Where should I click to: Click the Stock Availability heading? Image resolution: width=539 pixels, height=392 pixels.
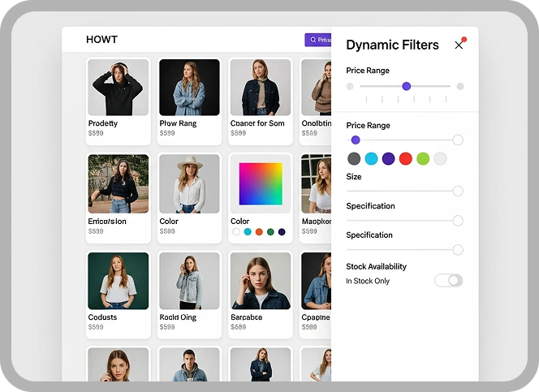[377, 266]
